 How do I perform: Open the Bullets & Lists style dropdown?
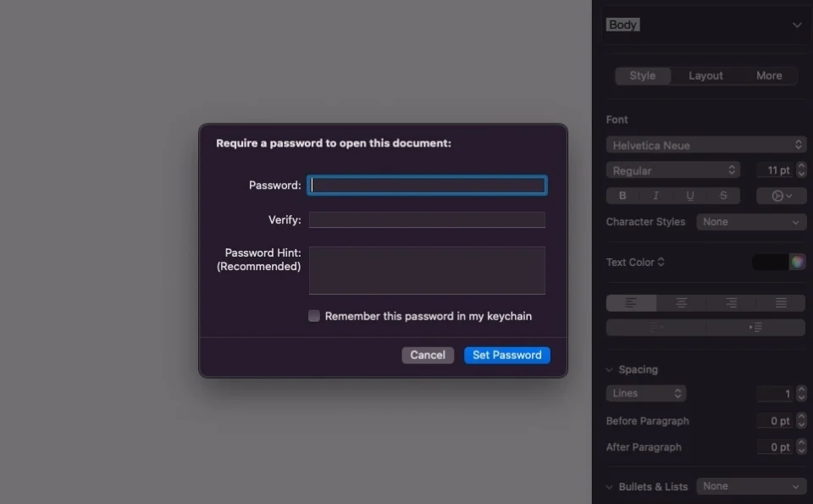click(x=751, y=486)
